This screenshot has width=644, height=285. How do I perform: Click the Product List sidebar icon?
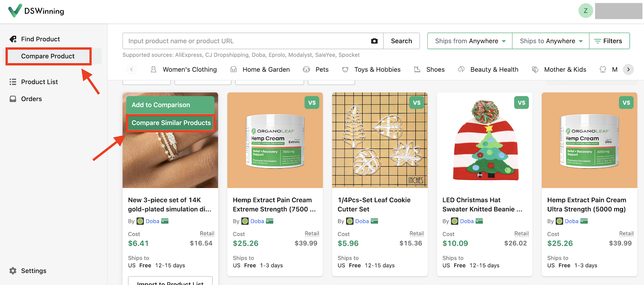click(x=13, y=82)
